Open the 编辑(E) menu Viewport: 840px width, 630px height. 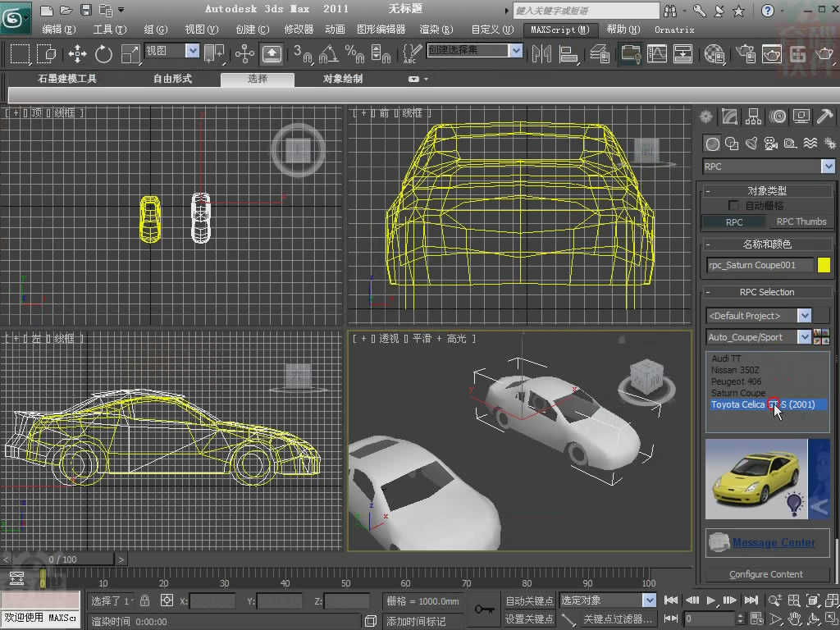point(59,30)
